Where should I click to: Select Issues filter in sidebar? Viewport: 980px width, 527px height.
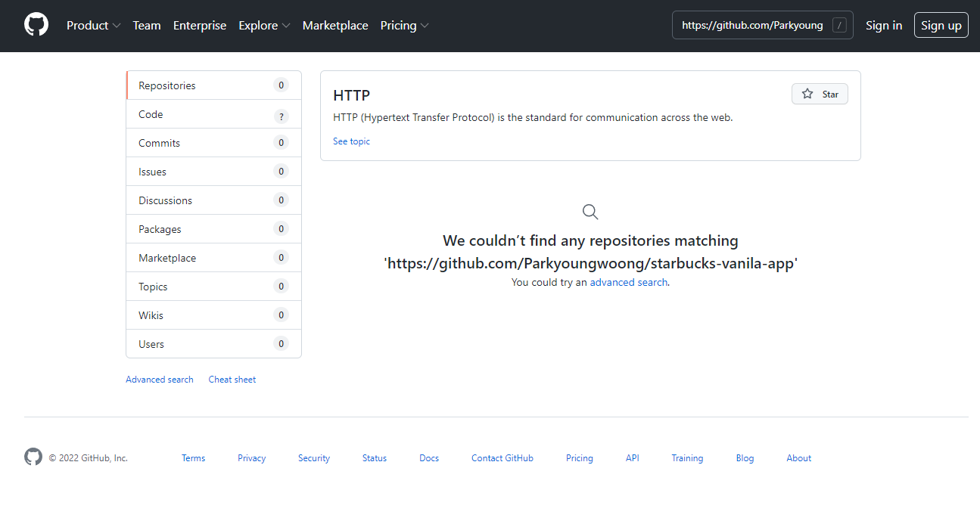point(214,172)
